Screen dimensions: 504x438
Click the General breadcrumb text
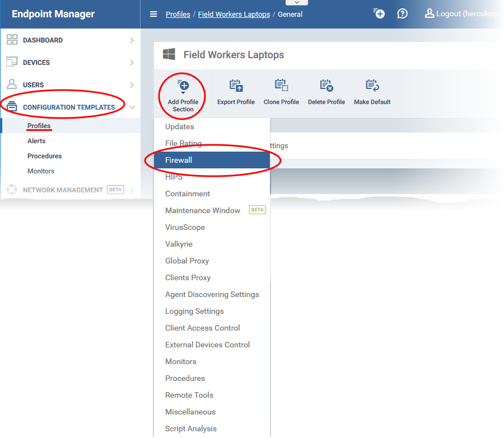point(290,14)
